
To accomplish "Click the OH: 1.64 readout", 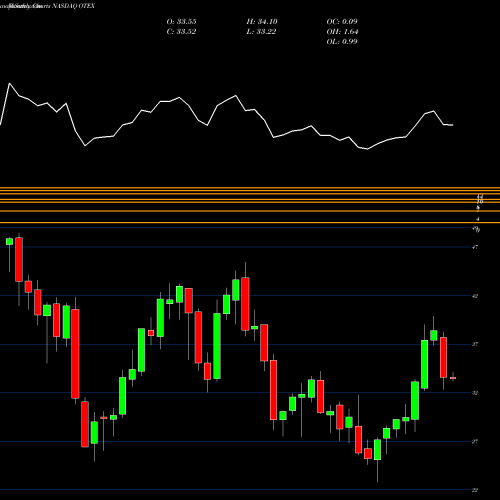I will 342,32.
